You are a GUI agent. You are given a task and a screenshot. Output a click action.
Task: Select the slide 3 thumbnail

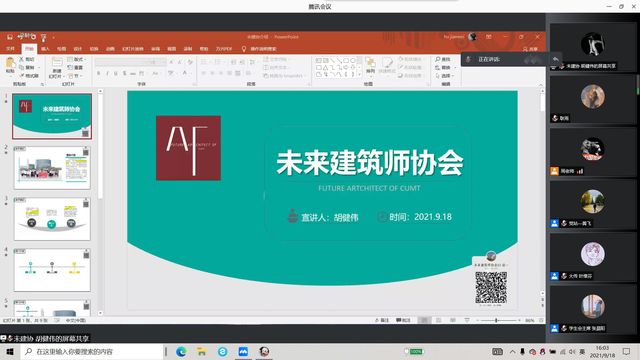coord(52,219)
